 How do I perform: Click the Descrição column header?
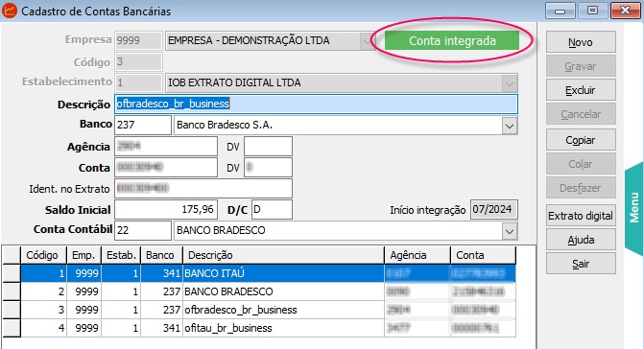click(x=283, y=255)
